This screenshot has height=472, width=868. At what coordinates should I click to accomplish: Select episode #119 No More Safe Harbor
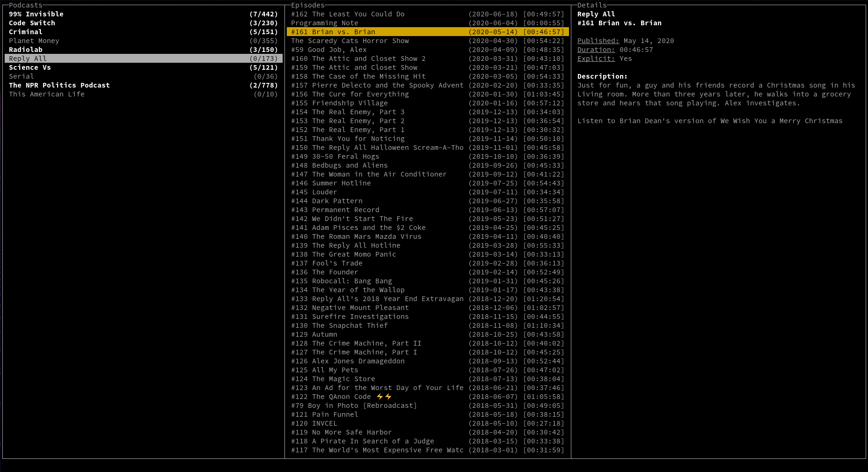pos(428,432)
